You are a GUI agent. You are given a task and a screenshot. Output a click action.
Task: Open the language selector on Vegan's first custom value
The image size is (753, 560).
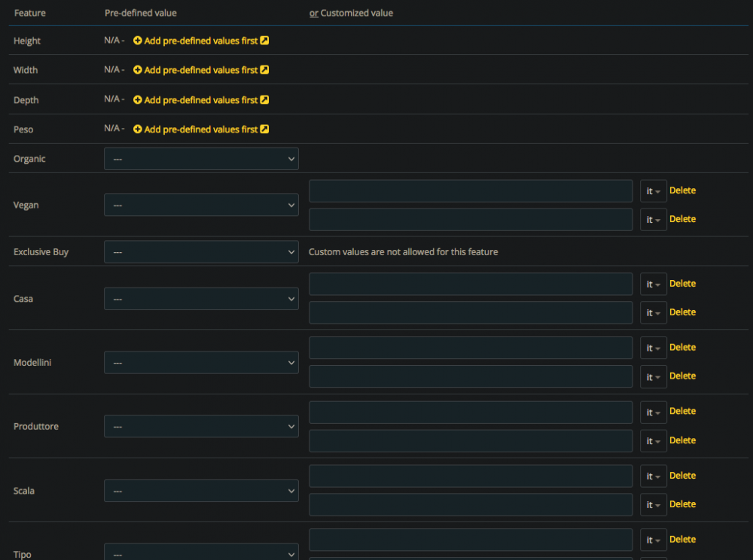tap(653, 191)
